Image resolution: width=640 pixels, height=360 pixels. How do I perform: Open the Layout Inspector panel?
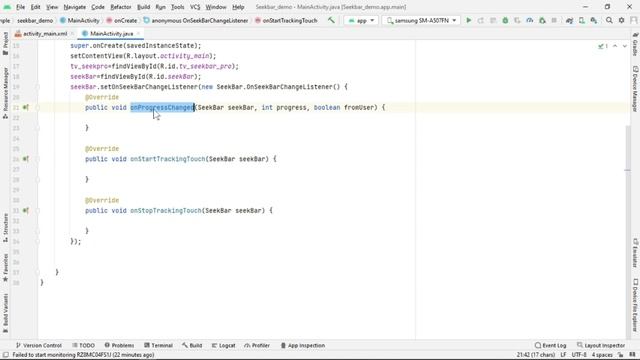[x=601, y=345]
